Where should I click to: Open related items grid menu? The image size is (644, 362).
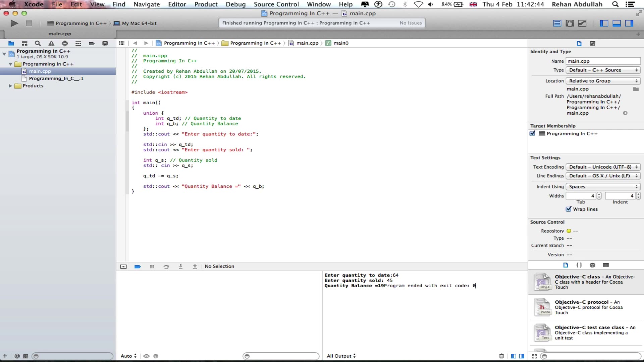[122, 43]
